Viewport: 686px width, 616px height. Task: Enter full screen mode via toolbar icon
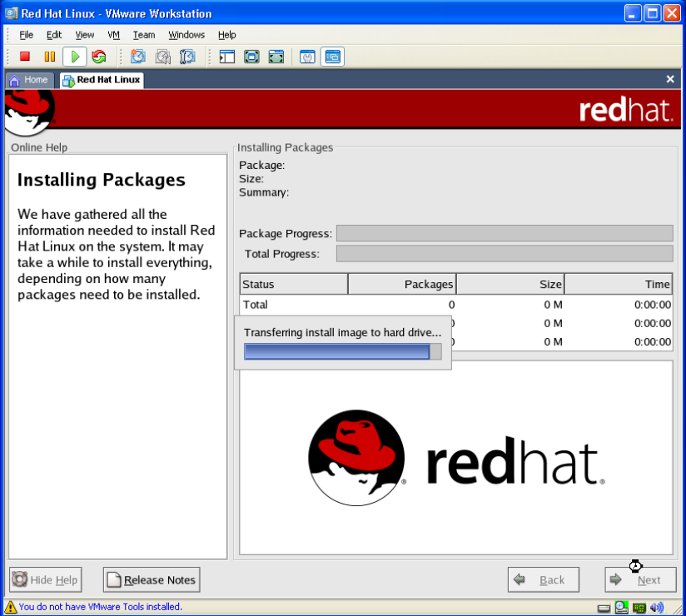coord(251,57)
